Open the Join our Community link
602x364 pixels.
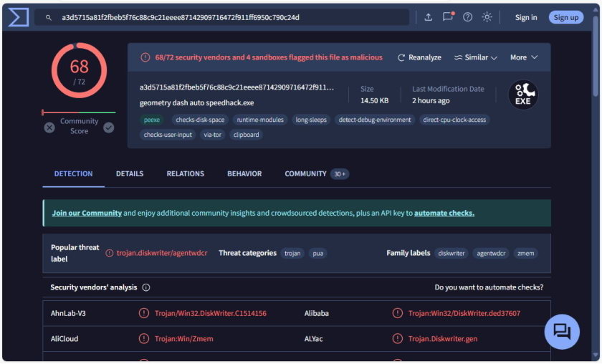pyautogui.click(x=87, y=213)
